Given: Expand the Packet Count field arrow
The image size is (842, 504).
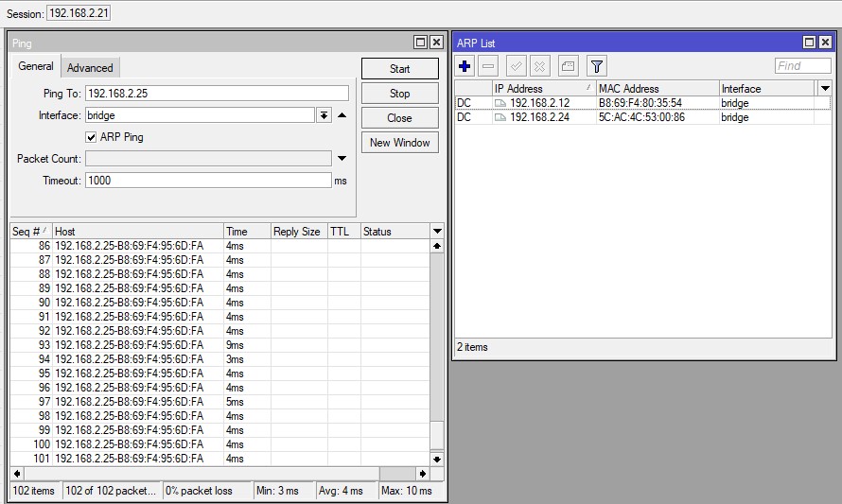Looking at the screenshot, I should point(342,158).
